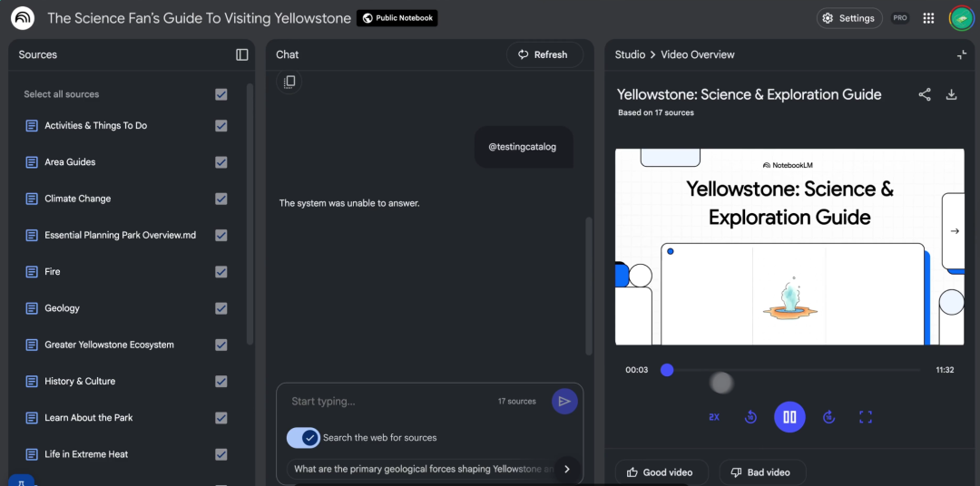Viewport: 980px width, 486px height.
Task: Share the video overview
Action: pyautogui.click(x=925, y=94)
